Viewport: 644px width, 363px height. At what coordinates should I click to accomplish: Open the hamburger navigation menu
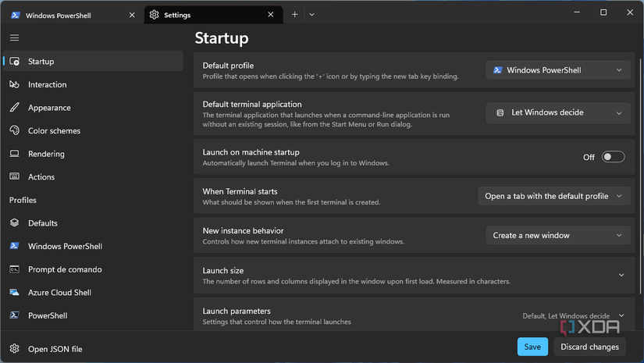14,37
